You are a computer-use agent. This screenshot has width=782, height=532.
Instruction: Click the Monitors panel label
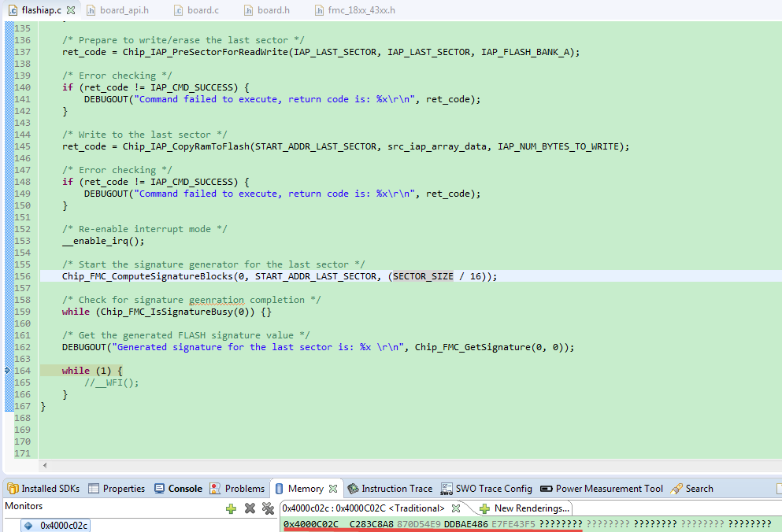click(x=24, y=506)
